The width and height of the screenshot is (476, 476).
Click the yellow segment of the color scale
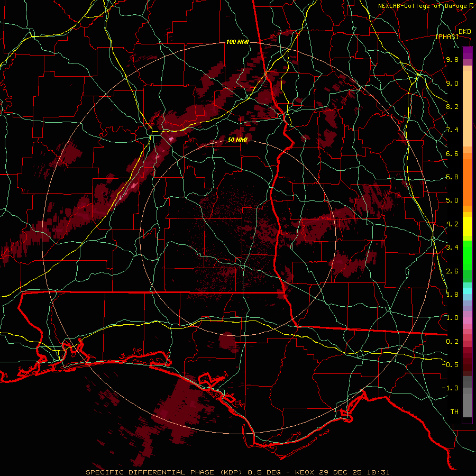[467, 226]
